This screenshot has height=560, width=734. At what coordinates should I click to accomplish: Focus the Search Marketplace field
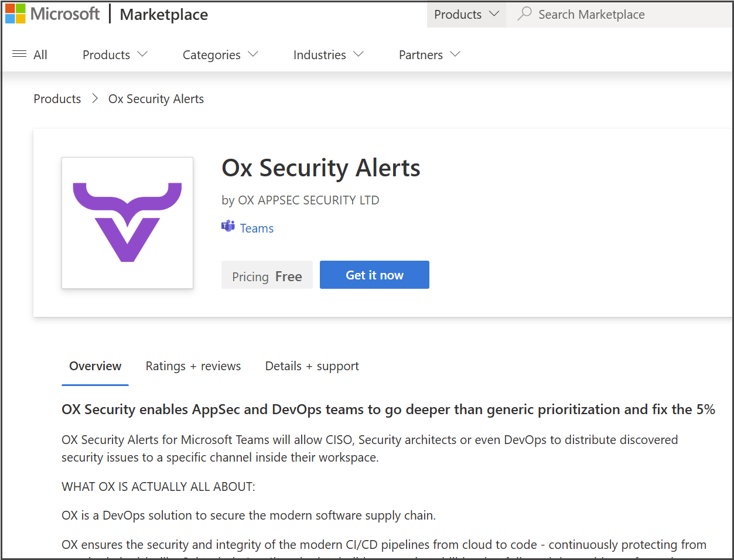tap(621, 15)
